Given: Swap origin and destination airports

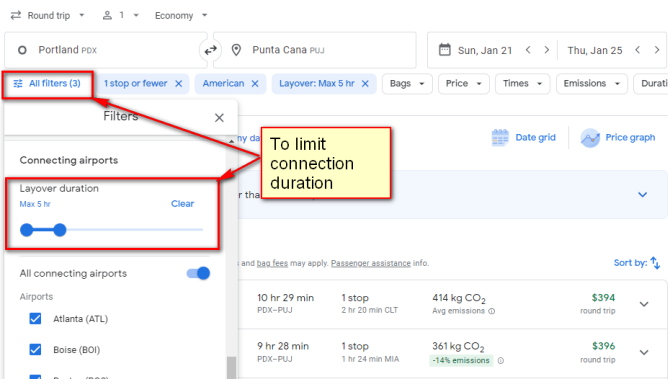Looking at the screenshot, I should click(x=210, y=50).
